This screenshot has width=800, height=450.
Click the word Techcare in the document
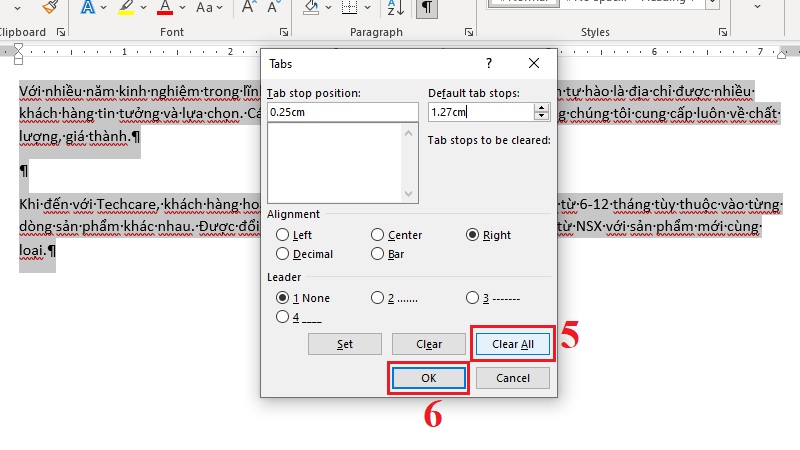pyautogui.click(x=127, y=205)
